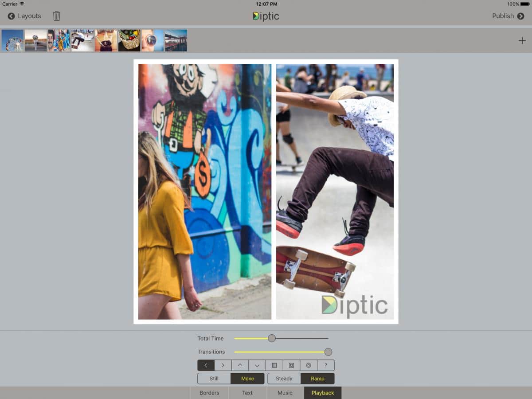Choose the concentric circle transition icon
This screenshot has width=532, height=399.
309,365
